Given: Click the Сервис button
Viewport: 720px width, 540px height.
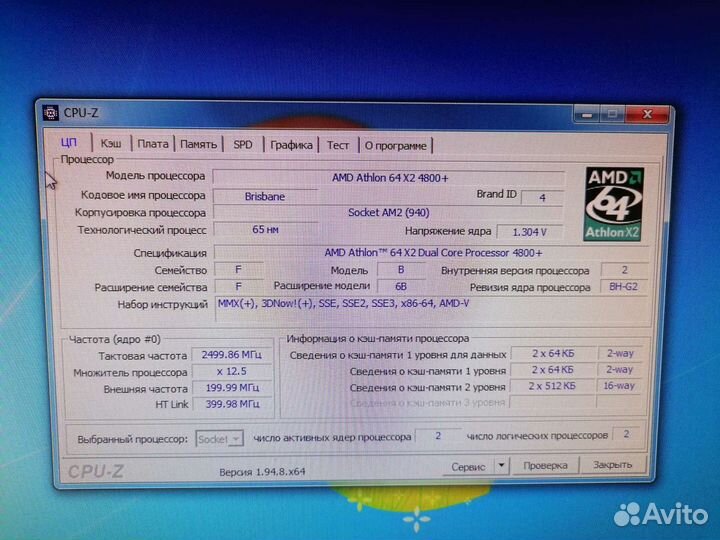Looking at the screenshot, I should 468,467.
